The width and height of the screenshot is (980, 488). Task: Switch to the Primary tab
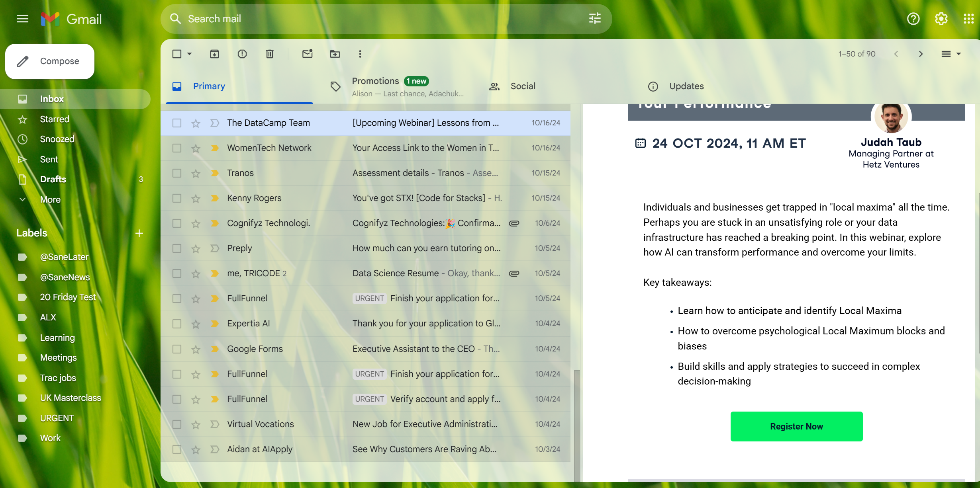tap(239, 86)
